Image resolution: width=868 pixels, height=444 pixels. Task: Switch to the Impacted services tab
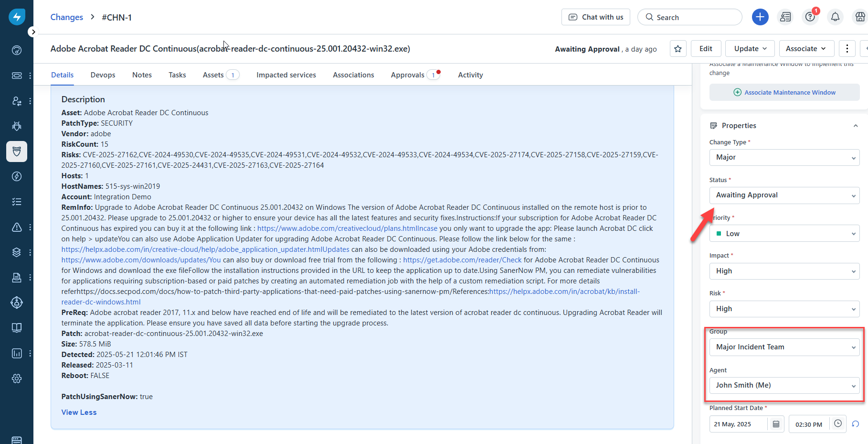coord(286,75)
